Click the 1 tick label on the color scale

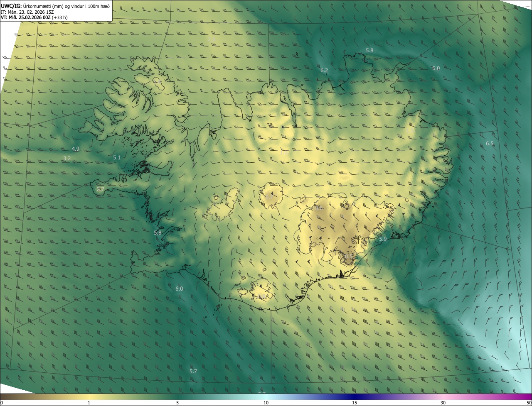point(89,403)
